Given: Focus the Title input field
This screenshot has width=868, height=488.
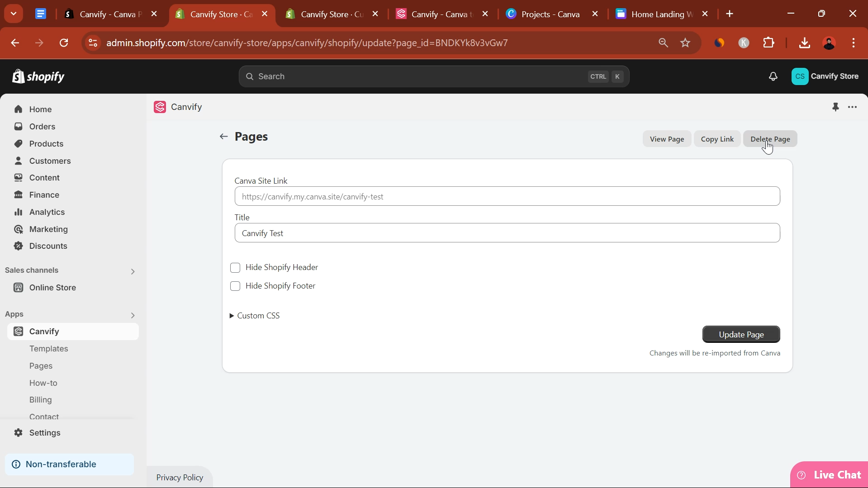Looking at the screenshot, I should point(507,233).
